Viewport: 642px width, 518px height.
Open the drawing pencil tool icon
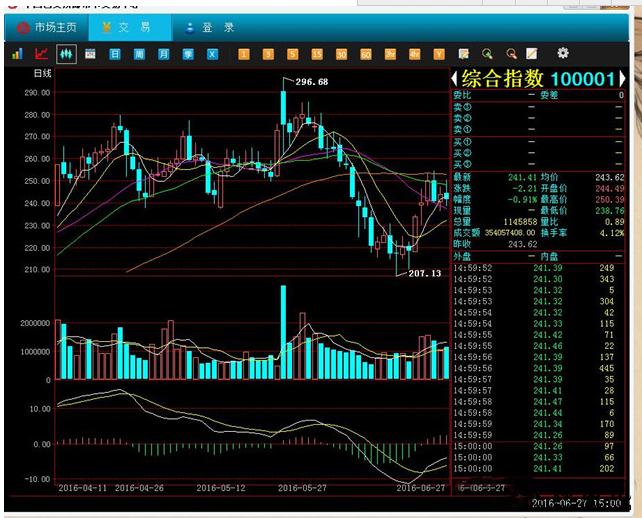pos(531,54)
